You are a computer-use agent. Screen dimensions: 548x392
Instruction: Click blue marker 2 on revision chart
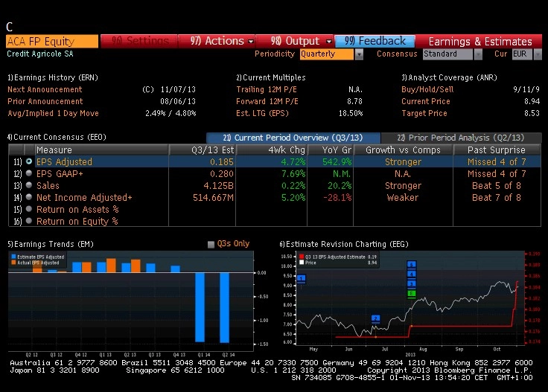[375, 318]
